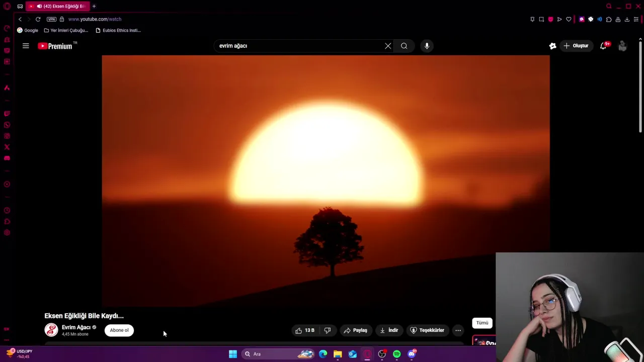Open the Windows Start menu

click(x=233, y=354)
